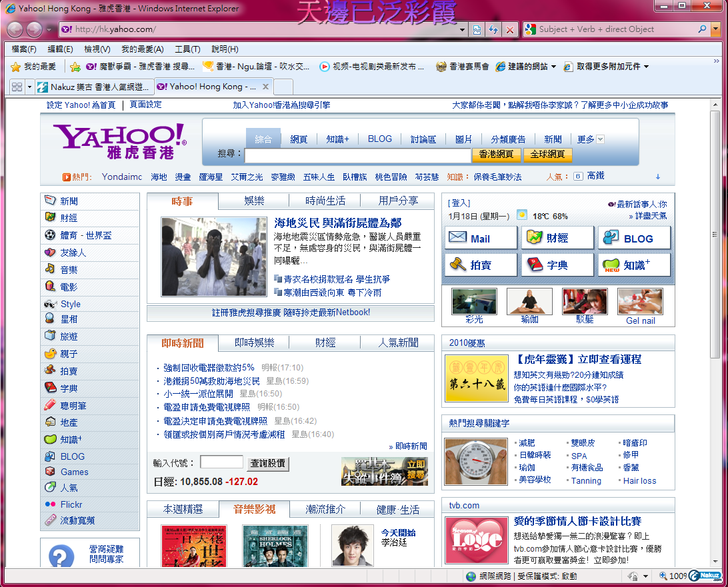Select the 娛樂 news tab
The image size is (728, 587).
pos(254,201)
